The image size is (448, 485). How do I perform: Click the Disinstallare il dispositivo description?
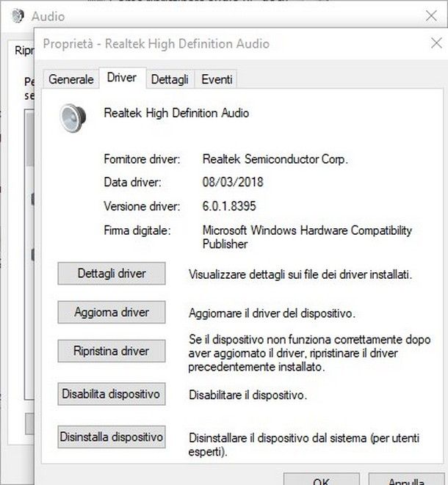click(304, 445)
